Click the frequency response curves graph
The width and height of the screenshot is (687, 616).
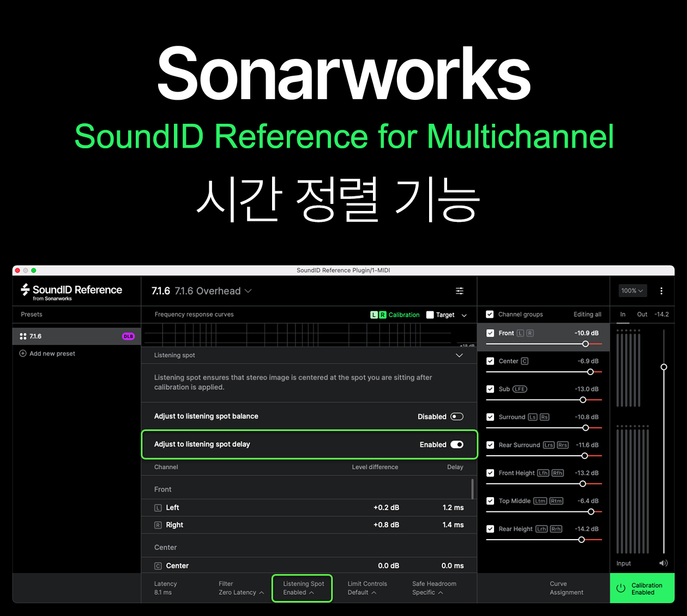point(309,335)
